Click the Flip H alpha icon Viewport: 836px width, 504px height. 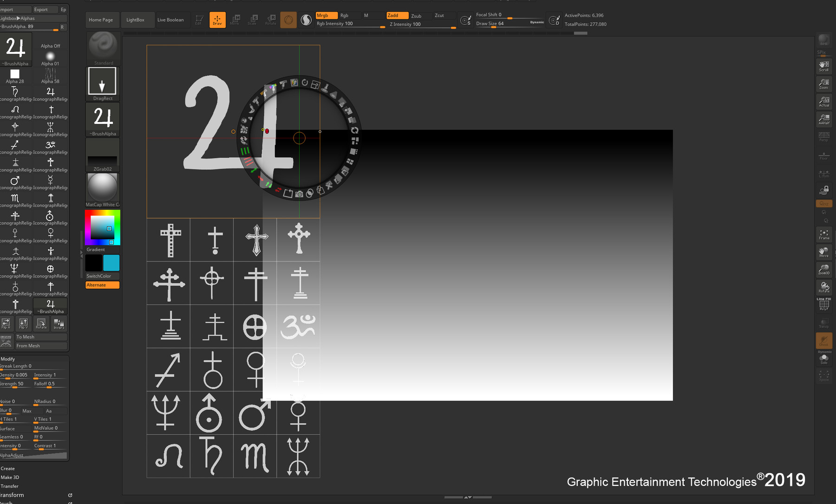pyautogui.click(x=6, y=323)
